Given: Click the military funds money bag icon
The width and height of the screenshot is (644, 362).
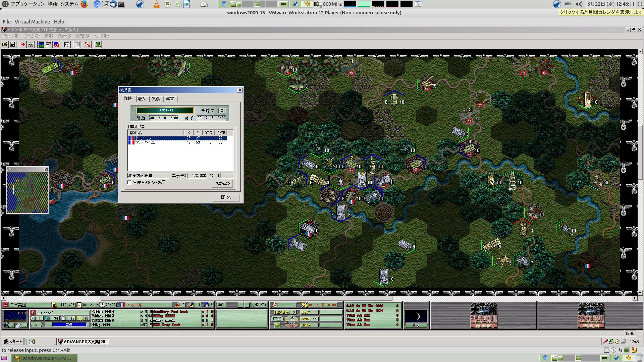Looking at the screenshot, I should pyautogui.click(x=54, y=305).
